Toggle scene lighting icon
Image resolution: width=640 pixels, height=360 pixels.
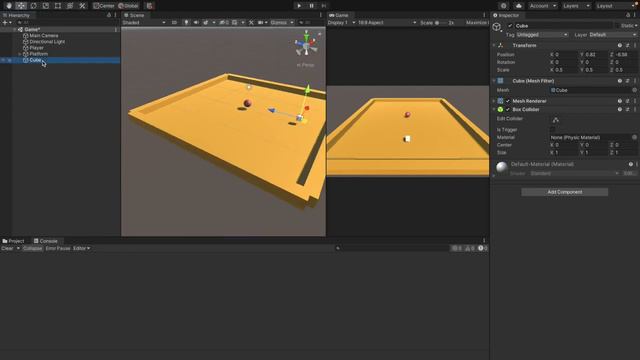[186, 22]
